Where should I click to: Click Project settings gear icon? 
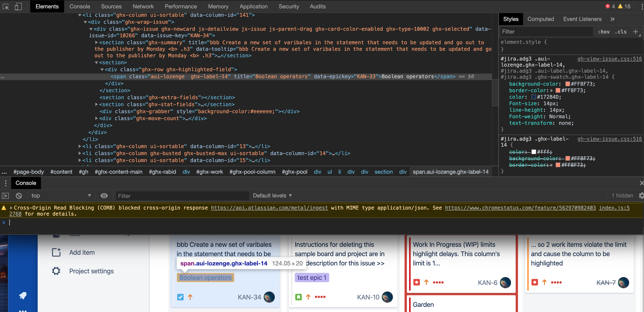pos(56,271)
